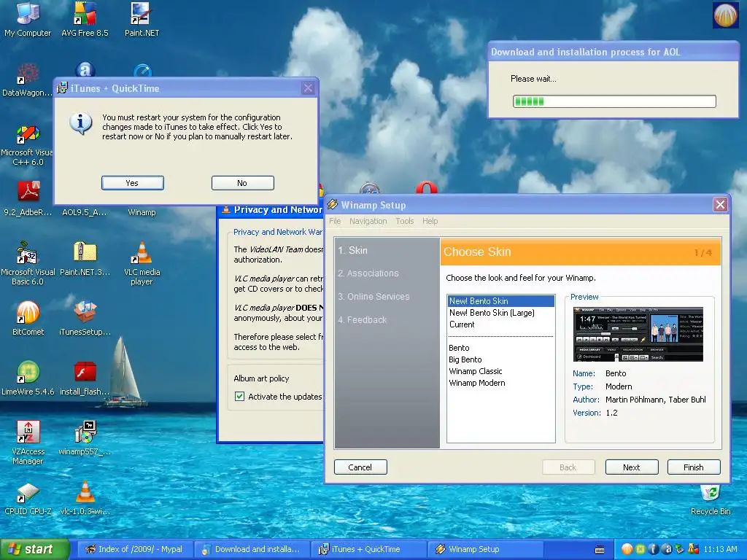Image resolution: width=747 pixels, height=560 pixels.
Task: Select the AVG Free 8.5 desktop shortcut
Action: tap(85, 19)
